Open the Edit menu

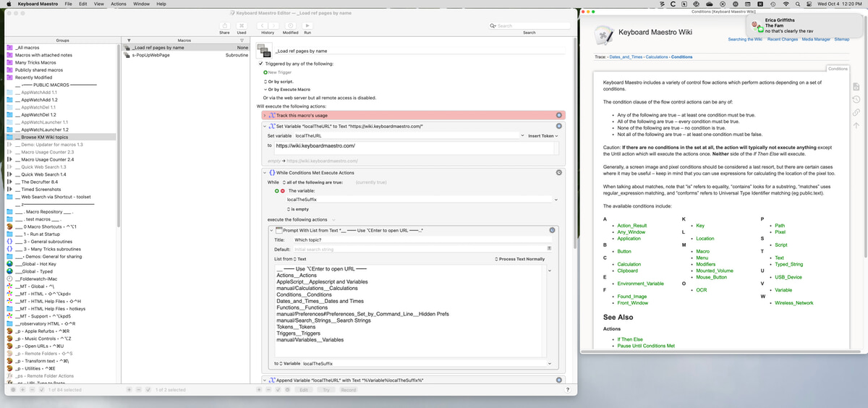click(83, 4)
